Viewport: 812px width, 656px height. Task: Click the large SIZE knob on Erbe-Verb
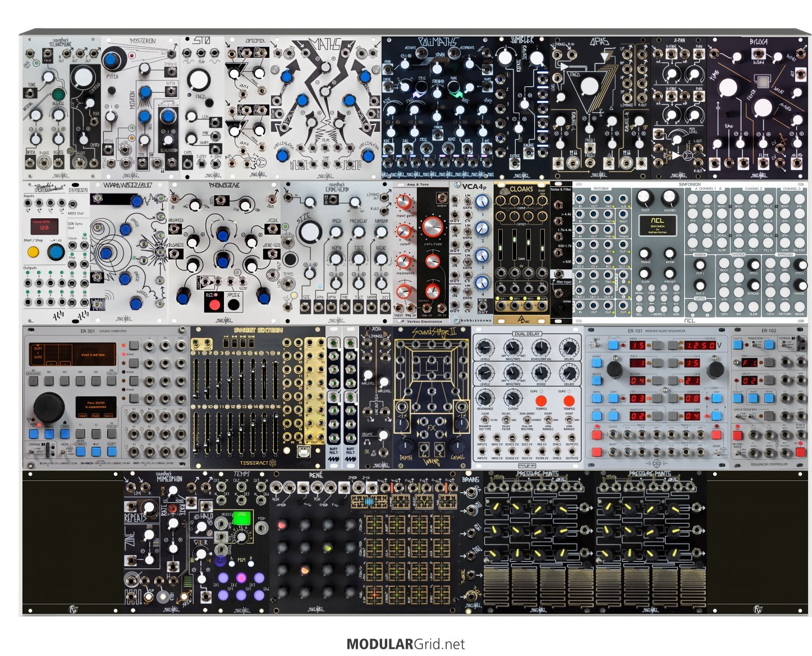point(310,232)
